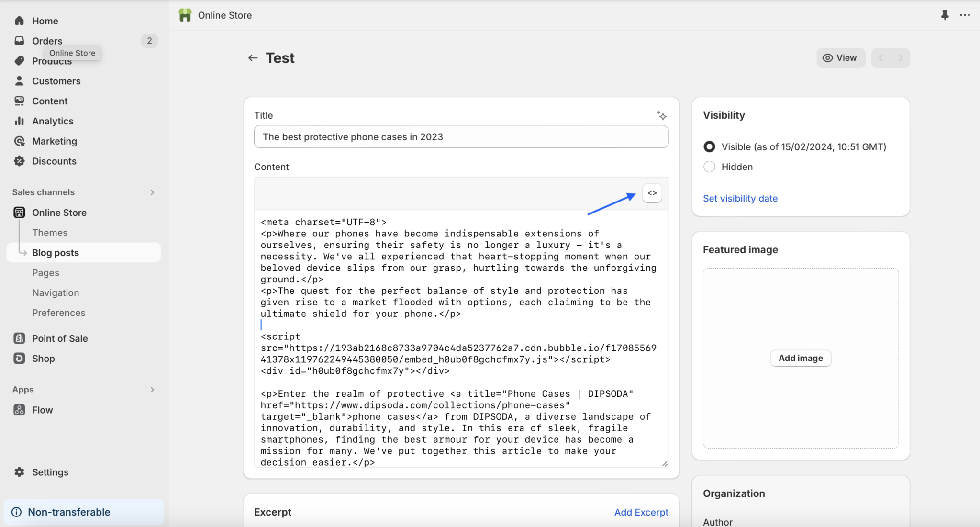980x527 pixels.
Task: Click the Online Store title in top bar
Action: click(x=225, y=15)
